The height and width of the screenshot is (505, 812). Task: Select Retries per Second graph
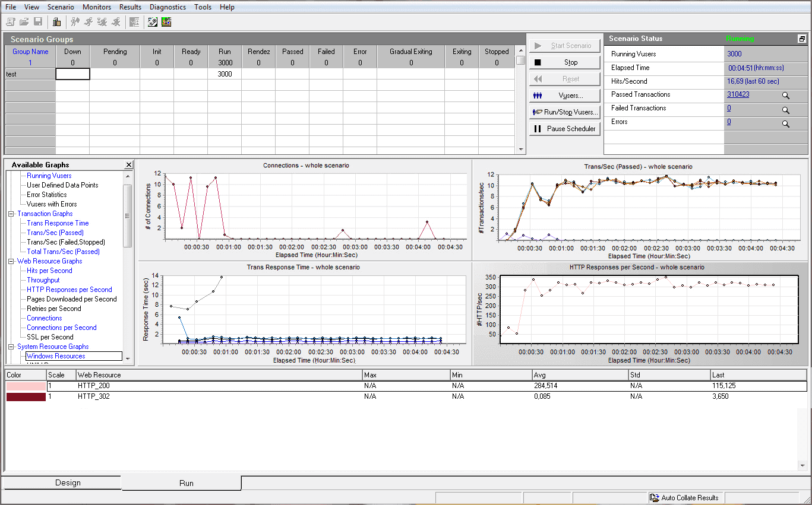(54, 309)
